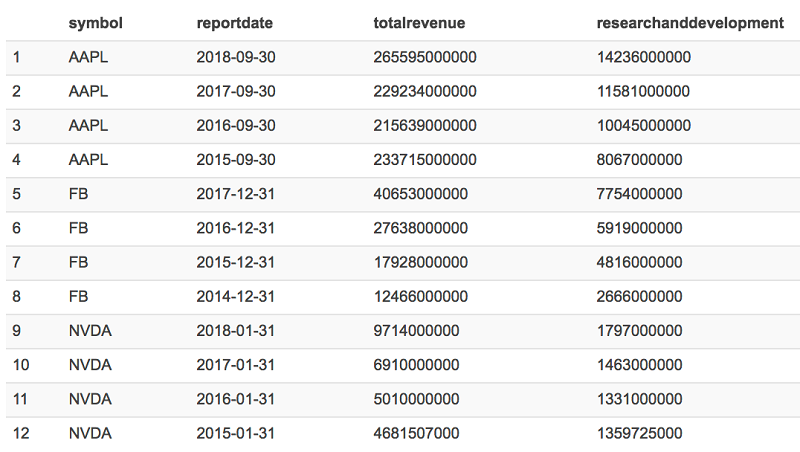Image resolution: width=800 pixels, height=452 pixels.
Task: Select revenue value 9714000000
Action: click(416, 331)
